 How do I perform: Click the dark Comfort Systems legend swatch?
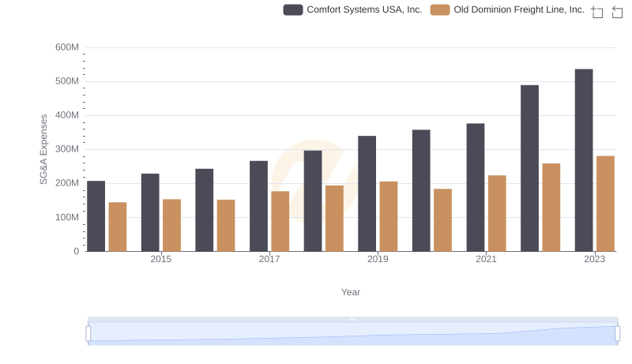coord(293,9)
